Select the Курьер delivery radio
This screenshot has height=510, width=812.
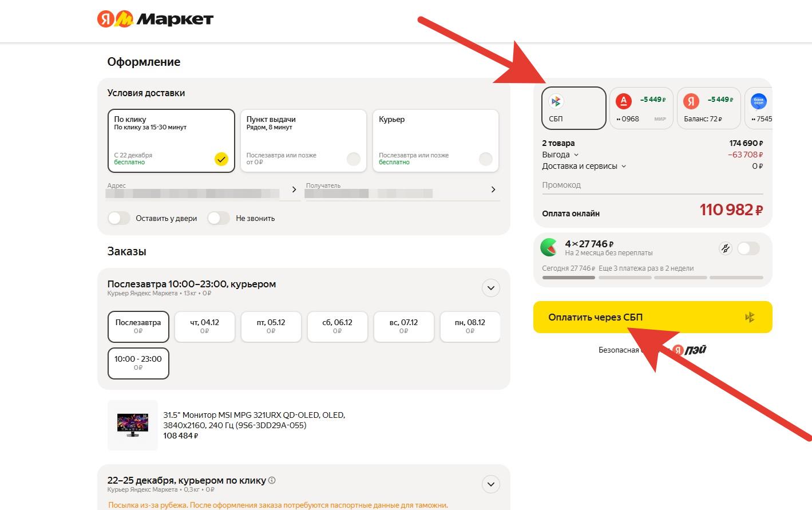coord(486,159)
